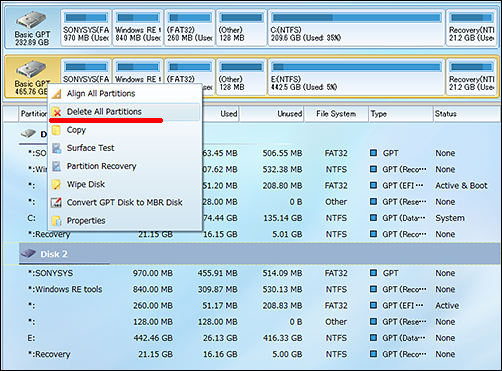Select top disk (FAT32) 260 MB block

(190, 28)
